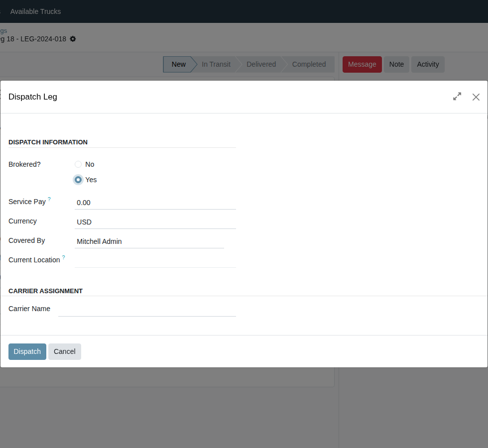
Task: Select the In Transit status stage
Action: point(216,64)
